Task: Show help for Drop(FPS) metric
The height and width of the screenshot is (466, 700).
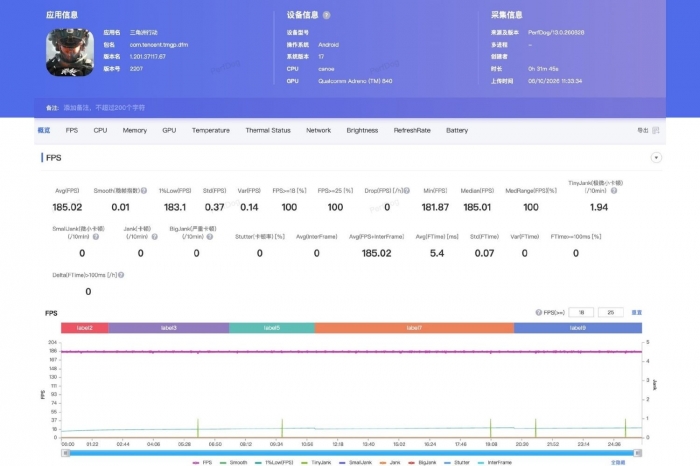Action: tap(407, 191)
